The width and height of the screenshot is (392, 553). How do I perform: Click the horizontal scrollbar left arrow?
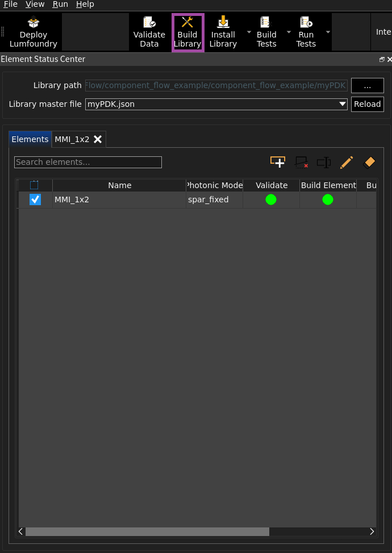pos(21,531)
